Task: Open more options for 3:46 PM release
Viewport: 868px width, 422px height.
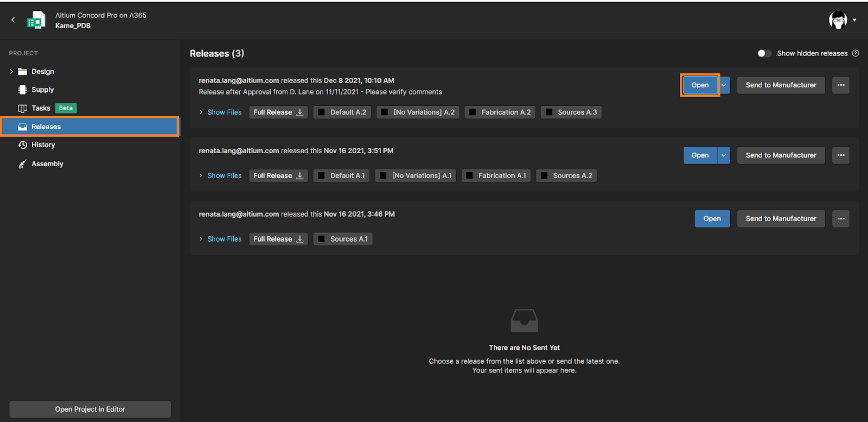Action: [840, 219]
